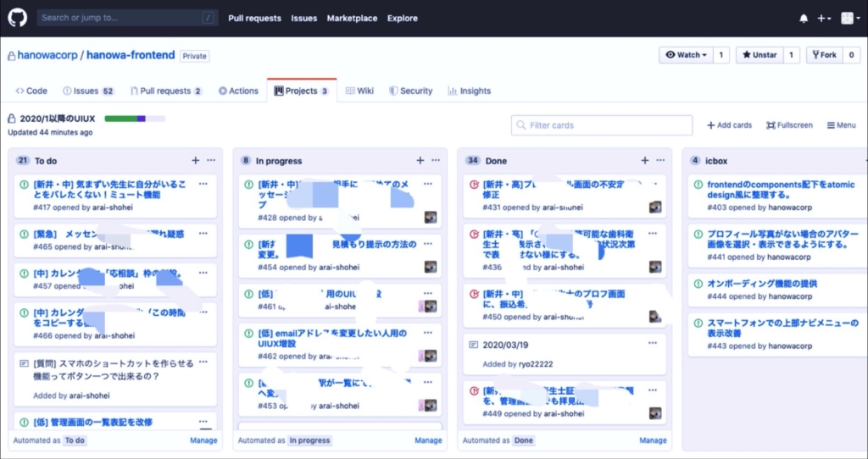Open the plus create-new menu
The height and width of the screenshot is (459, 868).
coord(824,19)
